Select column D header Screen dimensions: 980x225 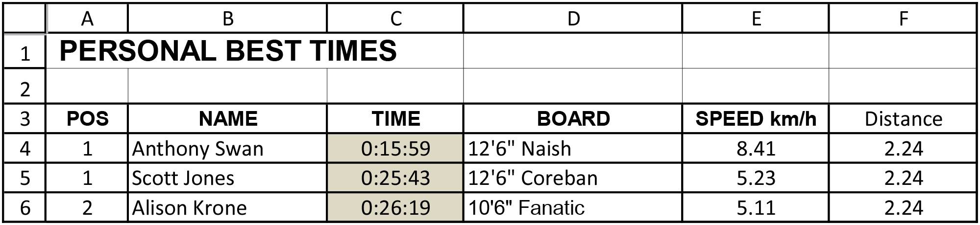(572, 18)
